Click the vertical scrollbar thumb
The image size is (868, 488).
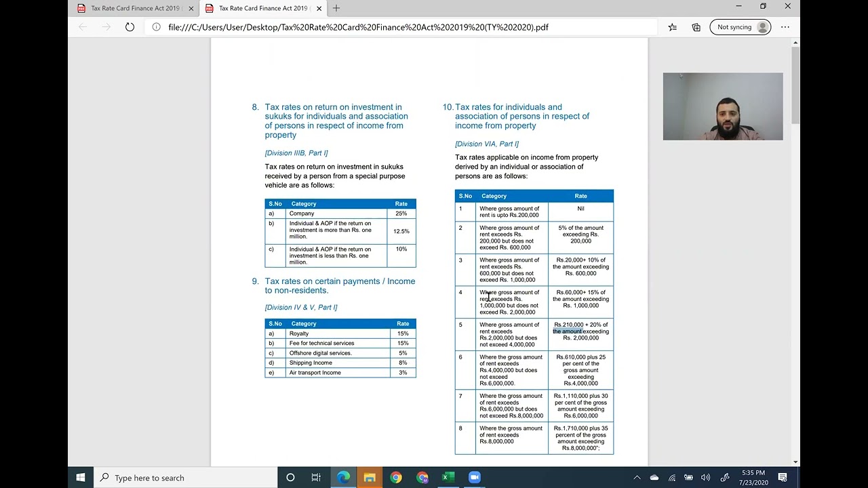795,85
